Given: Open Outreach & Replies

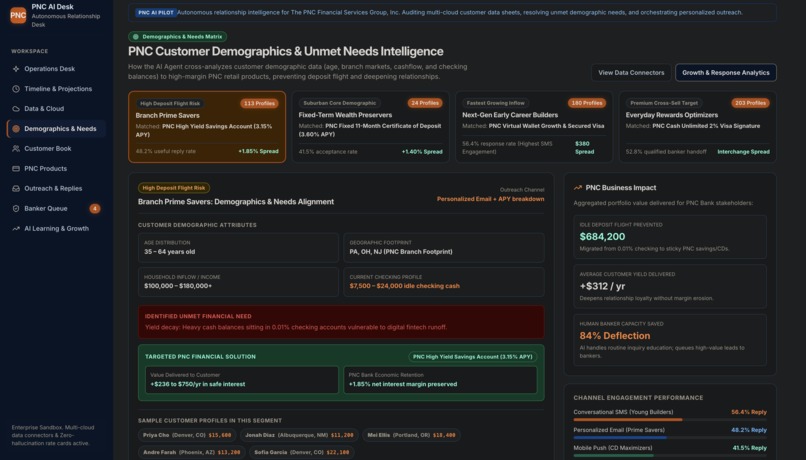Looking at the screenshot, I should (x=57, y=189).
